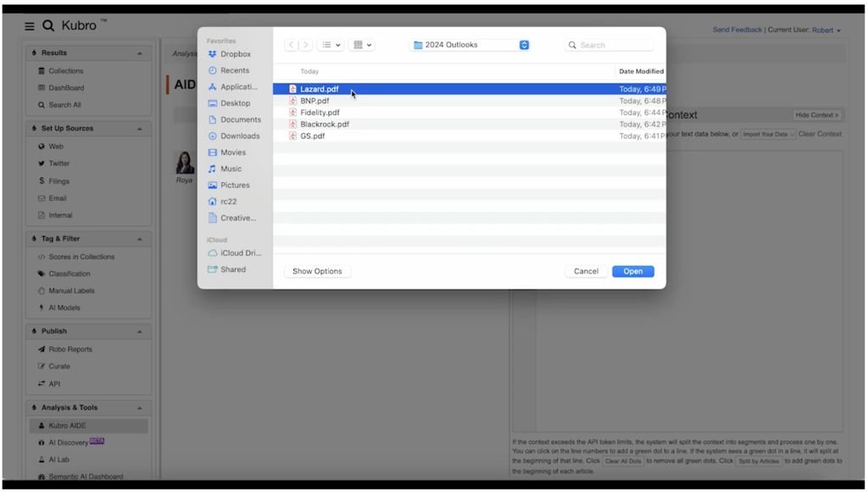Open Downloads in the dialog sidebar

pos(234,136)
